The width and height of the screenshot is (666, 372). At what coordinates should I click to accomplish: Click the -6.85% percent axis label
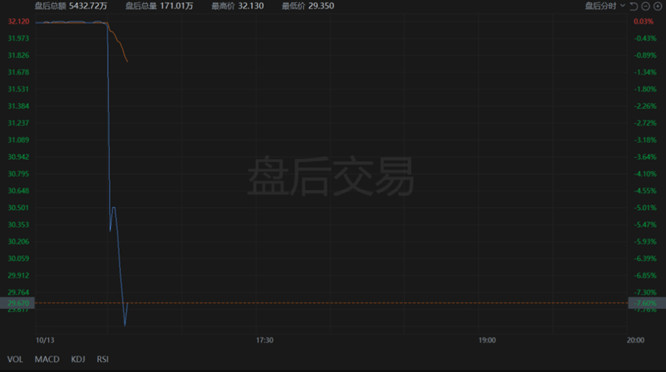[x=645, y=275]
